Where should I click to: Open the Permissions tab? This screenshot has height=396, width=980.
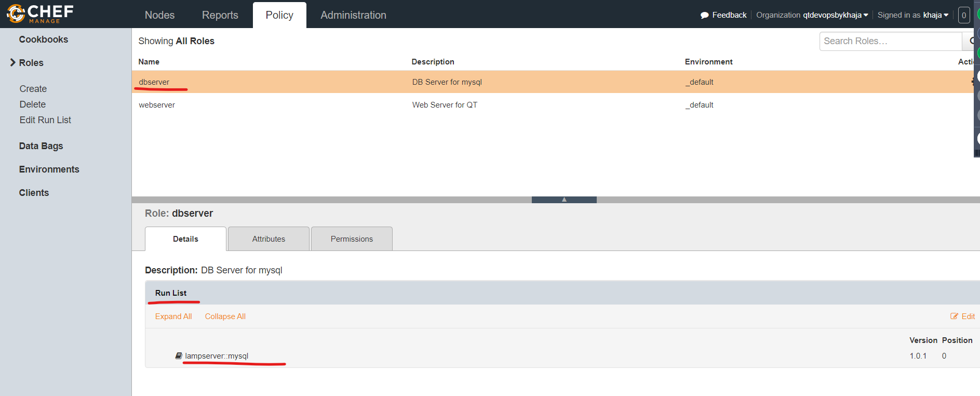click(352, 239)
